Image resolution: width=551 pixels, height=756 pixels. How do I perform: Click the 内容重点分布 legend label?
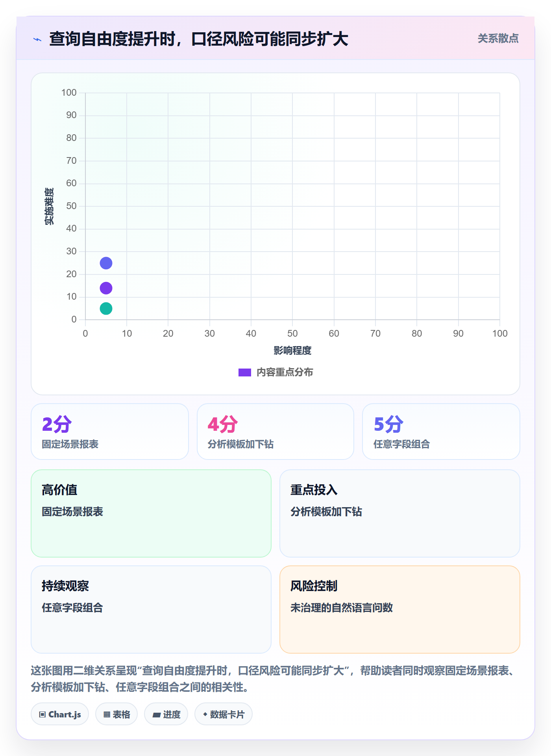285,372
